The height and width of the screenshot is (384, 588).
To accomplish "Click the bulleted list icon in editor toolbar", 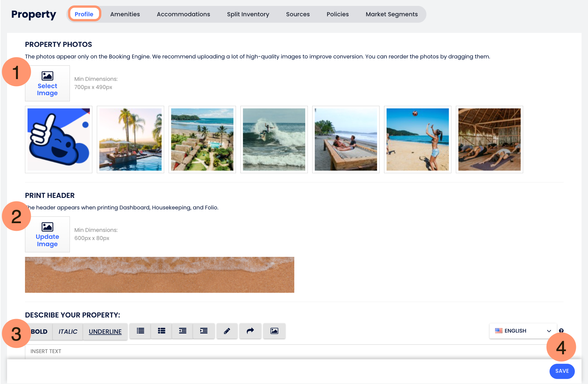I will (162, 331).
